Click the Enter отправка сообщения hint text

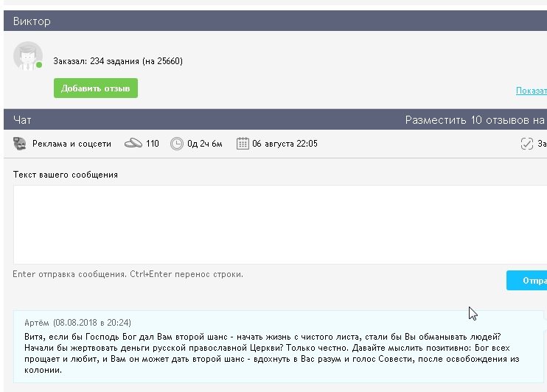(128, 274)
